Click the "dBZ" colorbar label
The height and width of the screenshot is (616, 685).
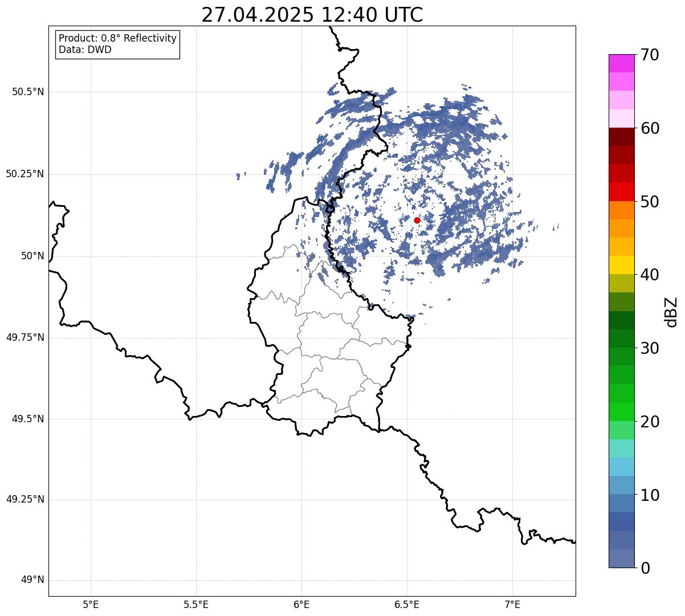(671, 311)
